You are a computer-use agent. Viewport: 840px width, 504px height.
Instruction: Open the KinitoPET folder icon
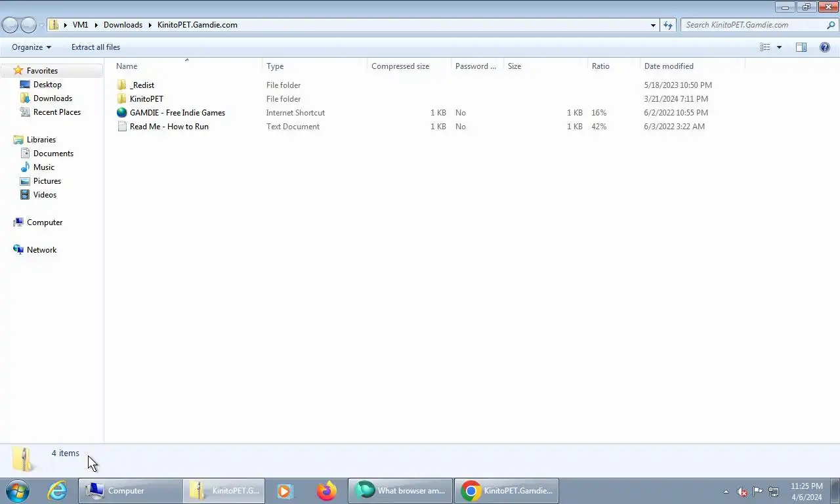click(x=121, y=99)
